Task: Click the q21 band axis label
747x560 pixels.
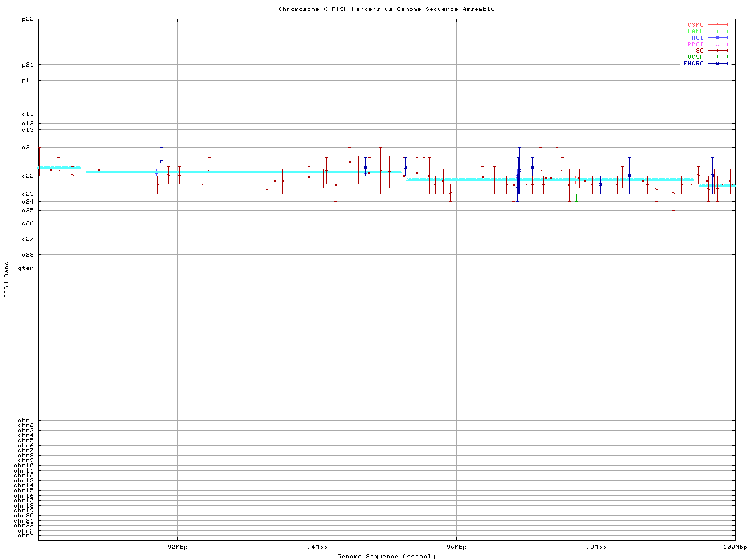Action: [27, 148]
